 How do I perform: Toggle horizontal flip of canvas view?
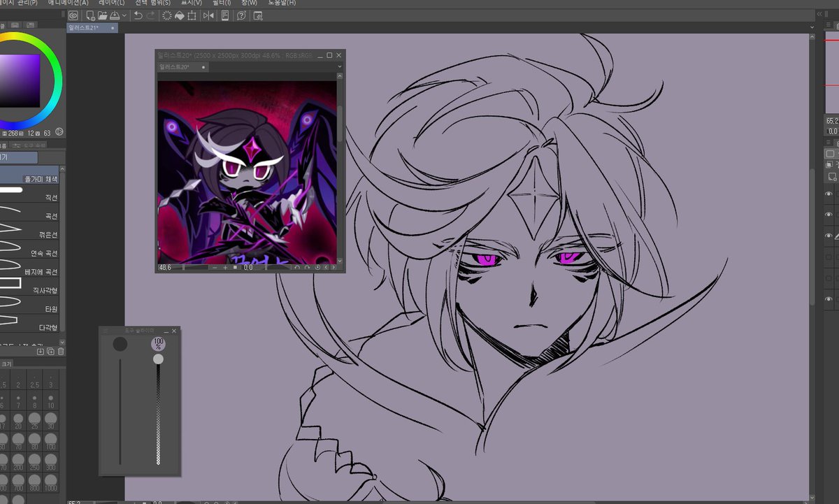tap(208, 15)
